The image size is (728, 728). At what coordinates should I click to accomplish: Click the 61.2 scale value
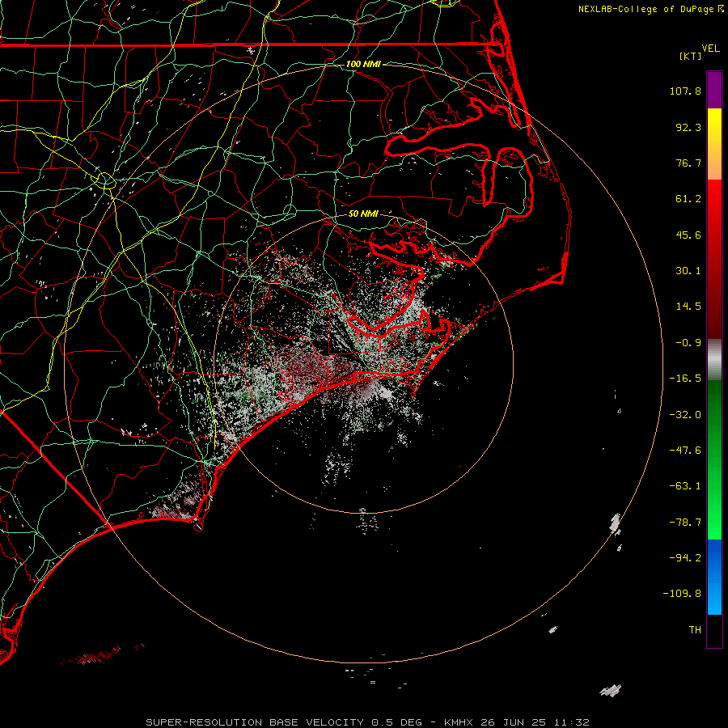pos(688,199)
